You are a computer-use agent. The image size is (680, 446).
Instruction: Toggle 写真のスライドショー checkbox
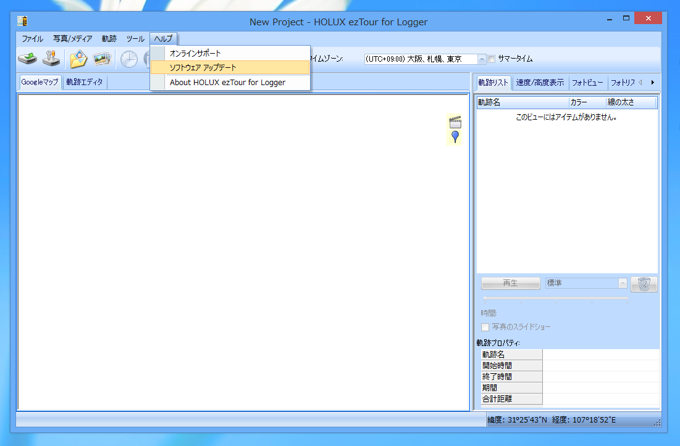click(x=485, y=327)
